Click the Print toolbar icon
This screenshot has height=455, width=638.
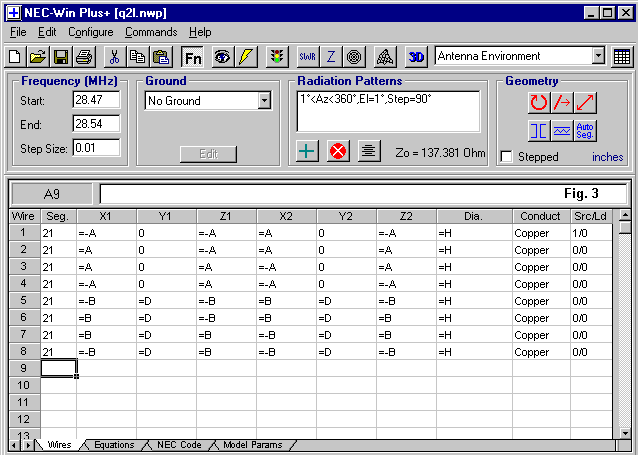click(x=84, y=57)
